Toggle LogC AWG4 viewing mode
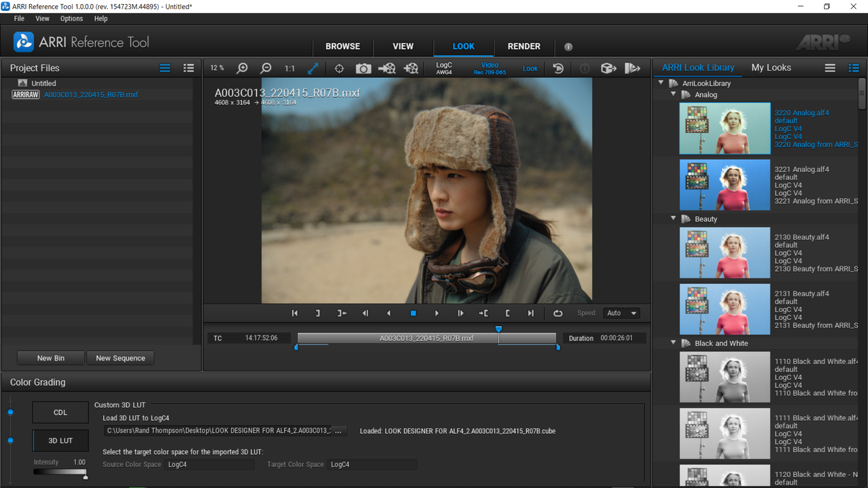The width and height of the screenshot is (868, 488). (x=444, y=68)
